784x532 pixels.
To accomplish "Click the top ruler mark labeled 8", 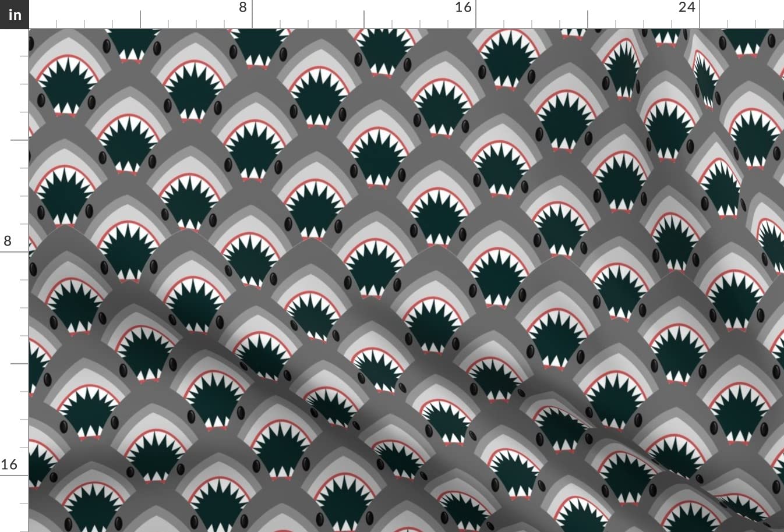I will (243, 8).
